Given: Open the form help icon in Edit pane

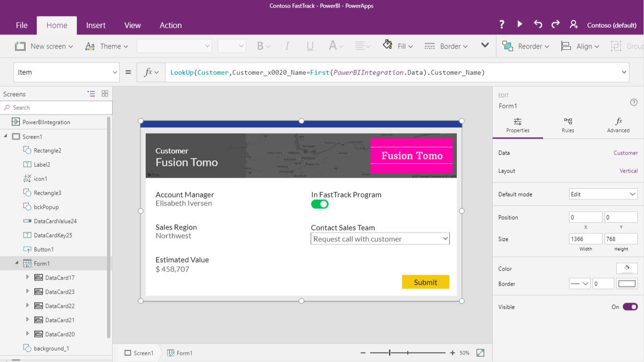Looking at the screenshot, I should (x=634, y=102).
